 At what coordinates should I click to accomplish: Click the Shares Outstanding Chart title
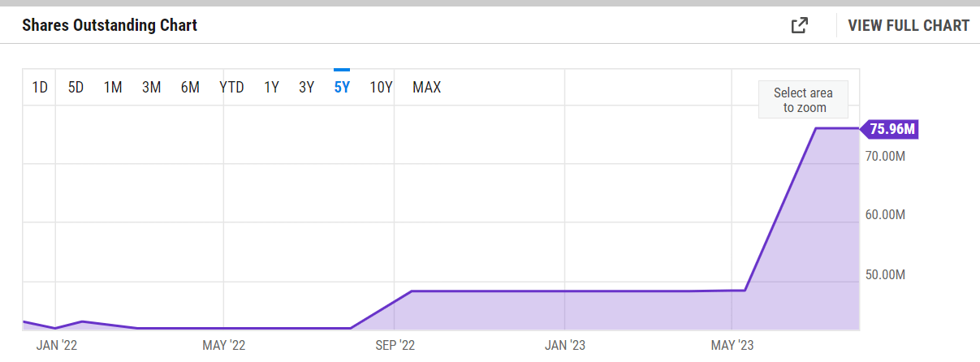[110, 25]
